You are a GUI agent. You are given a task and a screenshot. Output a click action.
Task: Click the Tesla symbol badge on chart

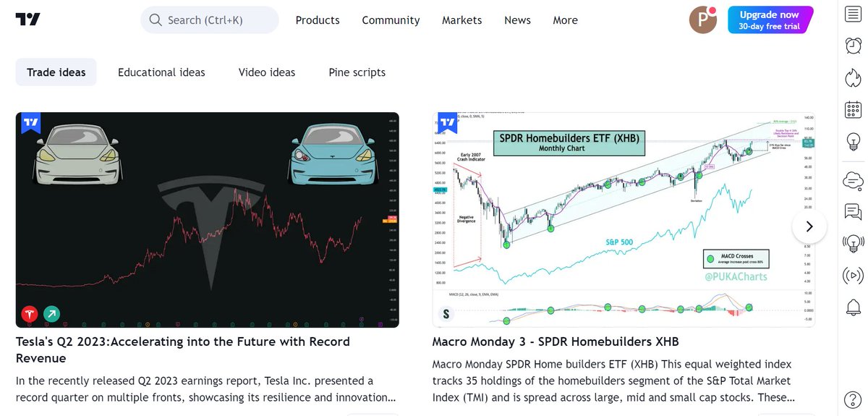[x=29, y=314]
